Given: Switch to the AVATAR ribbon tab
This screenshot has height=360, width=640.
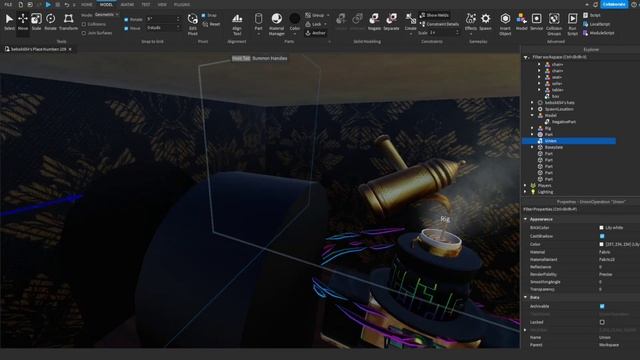Looking at the screenshot, I should point(127,4).
